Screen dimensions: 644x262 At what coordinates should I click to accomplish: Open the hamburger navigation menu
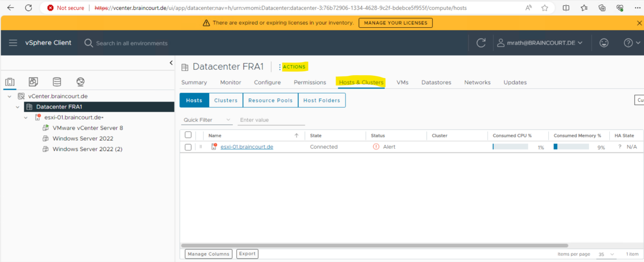tap(13, 43)
